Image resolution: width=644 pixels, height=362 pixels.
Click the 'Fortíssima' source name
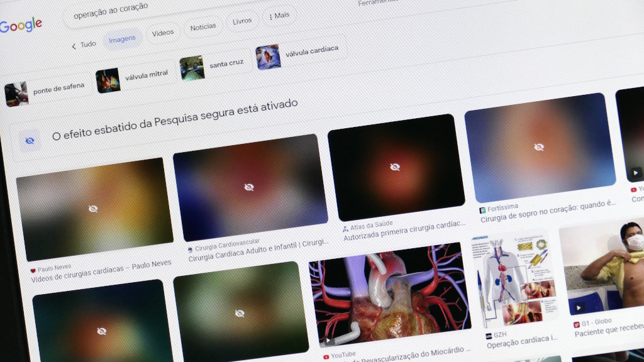pos(502,207)
